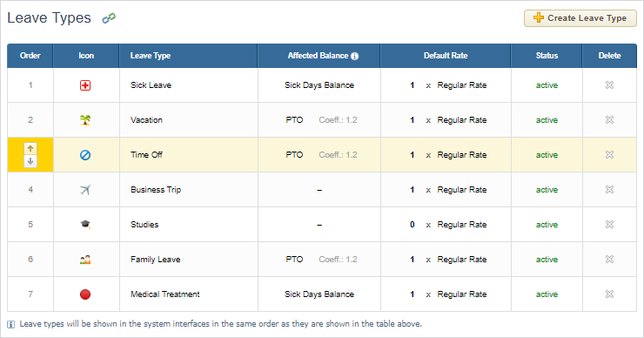The height and width of the screenshot is (338, 644).
Task: Click the palm tree Vacation icon
Action: click(85, 120)
